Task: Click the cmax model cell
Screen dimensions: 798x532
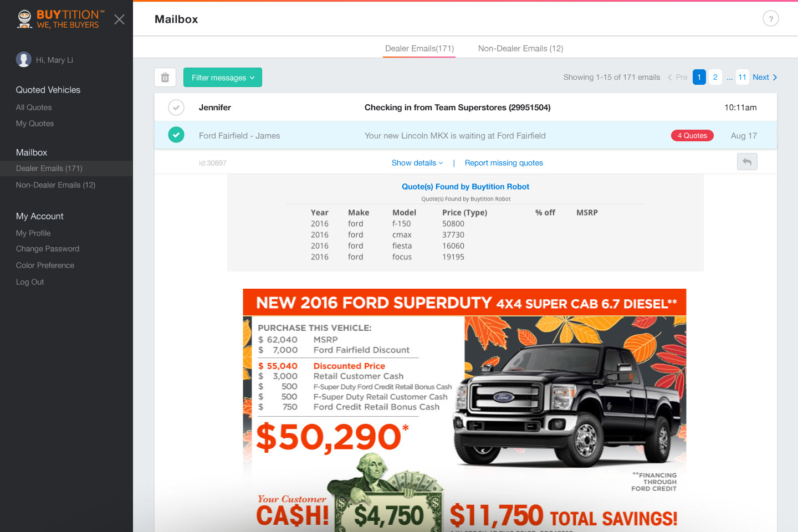Action: coord(402,235)
